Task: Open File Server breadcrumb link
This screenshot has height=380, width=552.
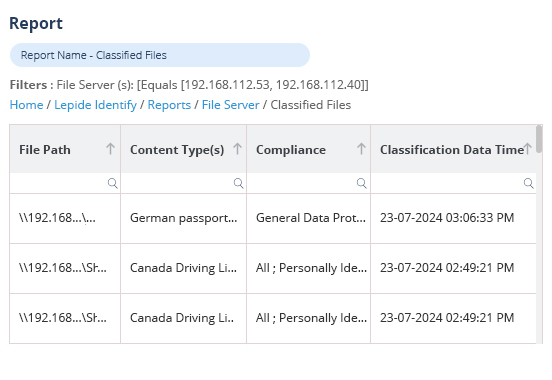Action: tap(231, 105)
